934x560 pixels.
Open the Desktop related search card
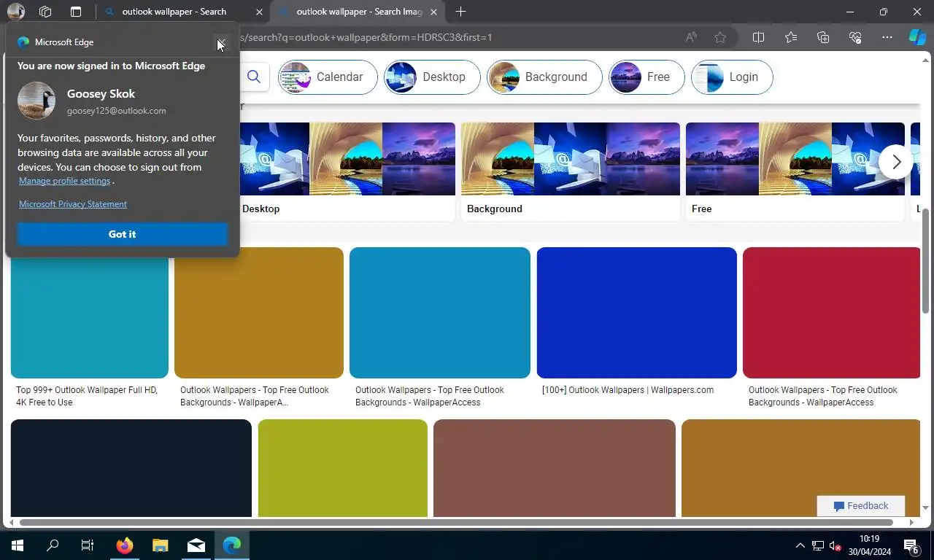346,171
